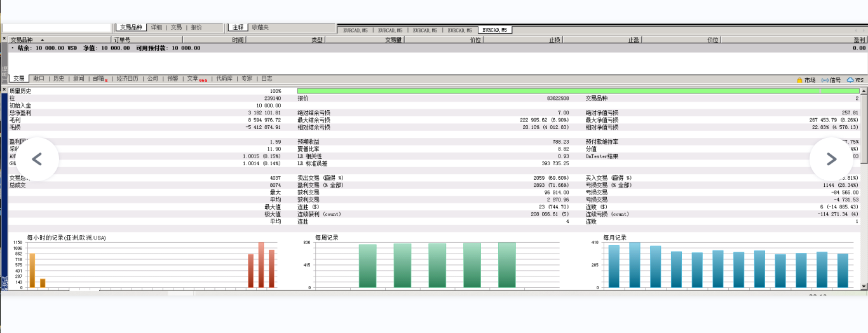Open the 邮箱 mailbox tab
The height and width of the screenshot is (333, 868).
(99, 79)
